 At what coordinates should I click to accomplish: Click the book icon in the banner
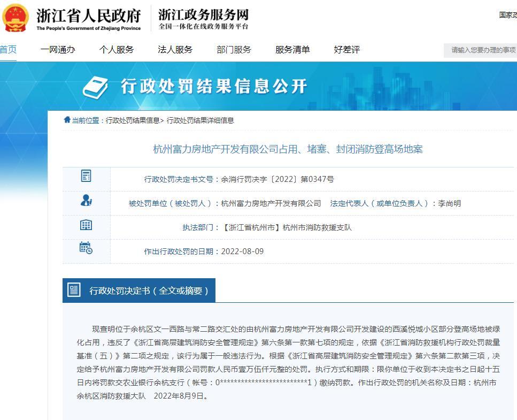coord(95,87)
